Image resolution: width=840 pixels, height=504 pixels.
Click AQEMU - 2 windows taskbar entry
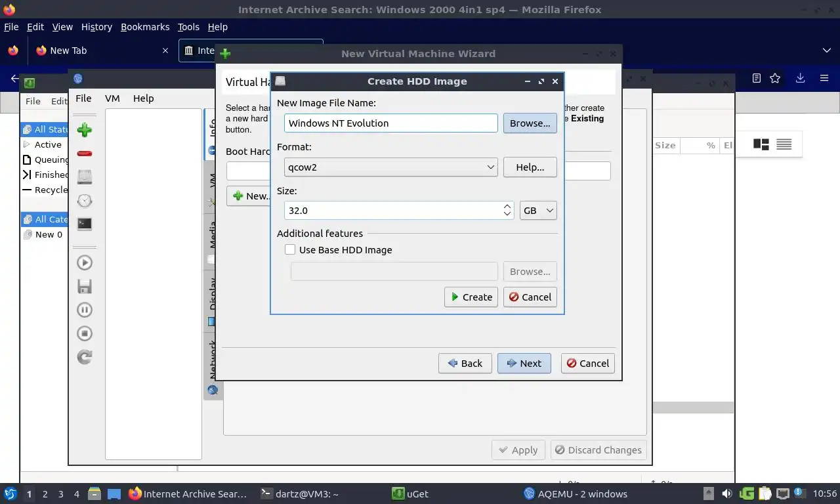tap(576, 493)
